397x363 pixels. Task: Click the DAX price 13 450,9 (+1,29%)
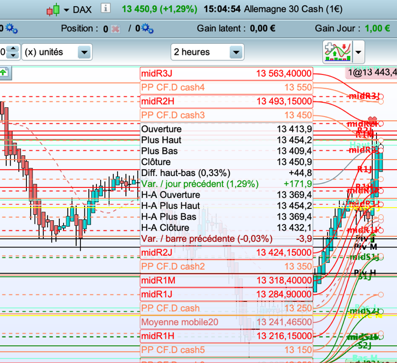pos(160,9)
